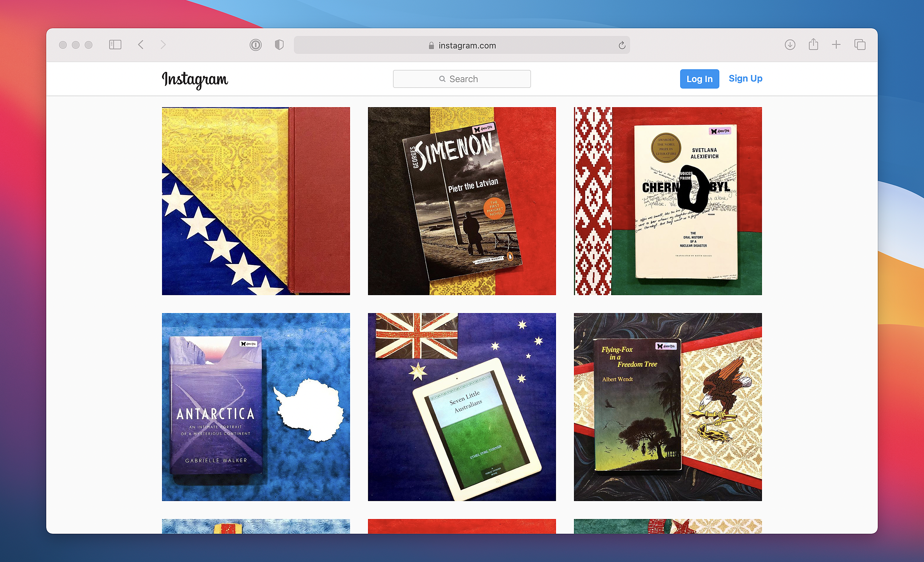
Task: Show downloads with the download icon
Action: [x=790, y=45]
